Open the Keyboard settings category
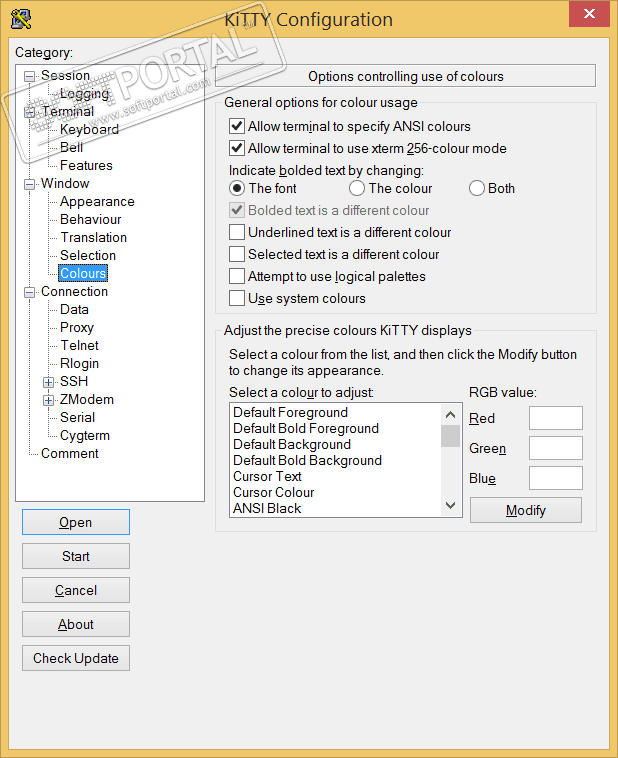 [89, 130]
